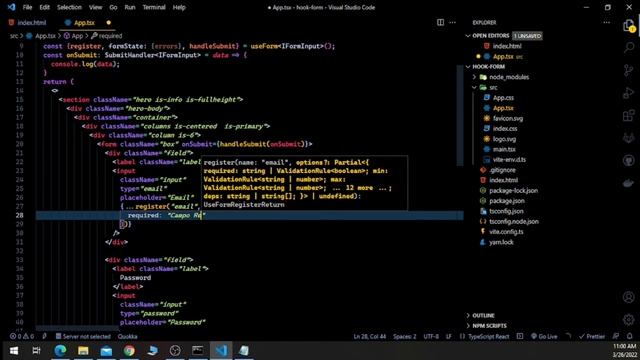Open the editor More Actions ellipsis
Screen dimensions: 640x360
pyautogui.click(x=453, y=22)
